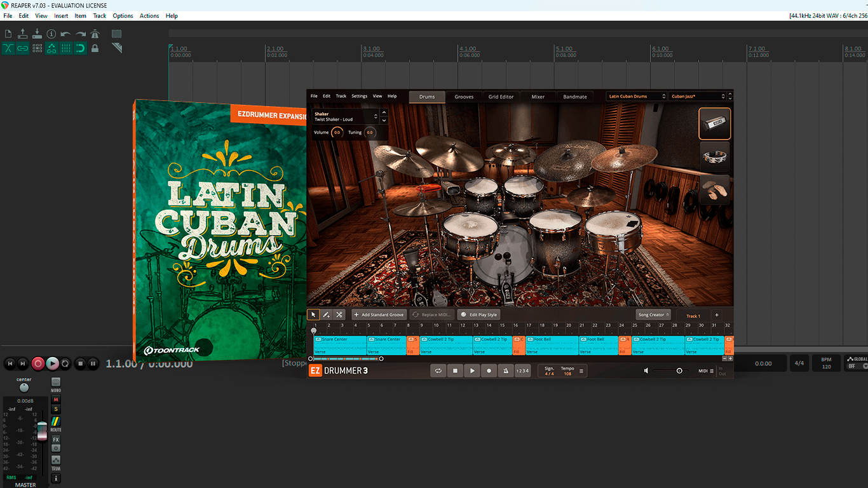
Task: Click REAPER transport pause button
Action: [93, 363]
